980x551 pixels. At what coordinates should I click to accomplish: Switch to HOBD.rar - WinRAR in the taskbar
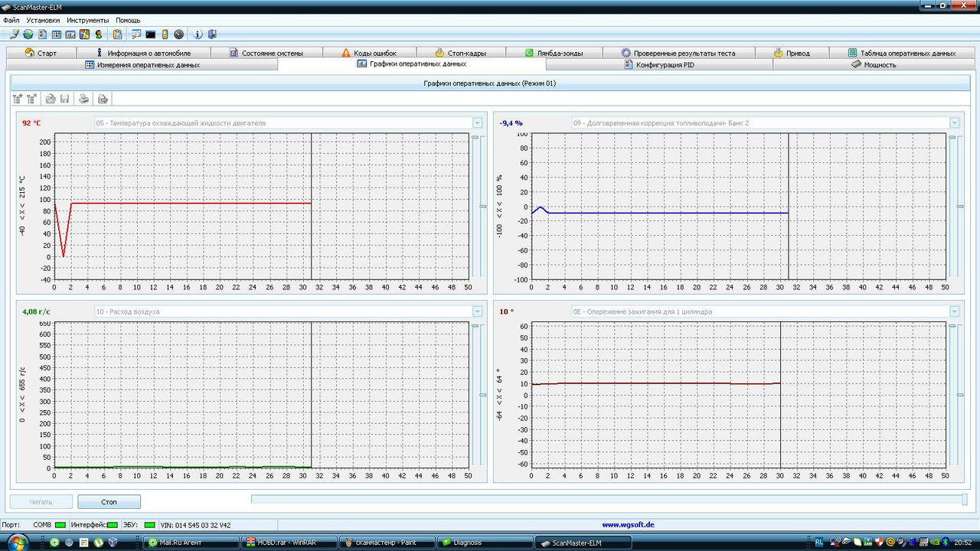click(288, 543)
